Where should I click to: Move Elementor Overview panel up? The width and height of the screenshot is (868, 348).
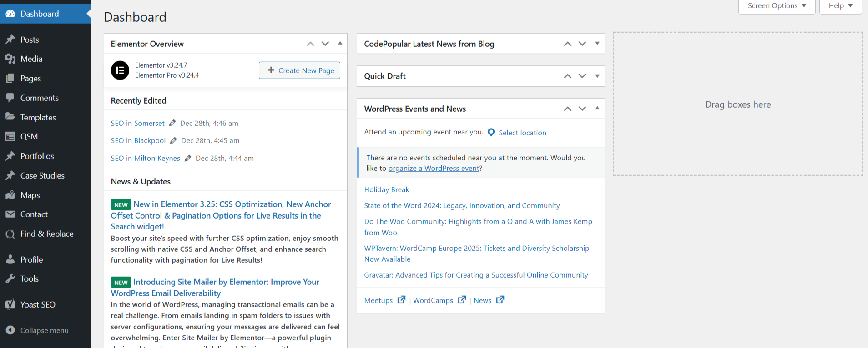point(310,44)
